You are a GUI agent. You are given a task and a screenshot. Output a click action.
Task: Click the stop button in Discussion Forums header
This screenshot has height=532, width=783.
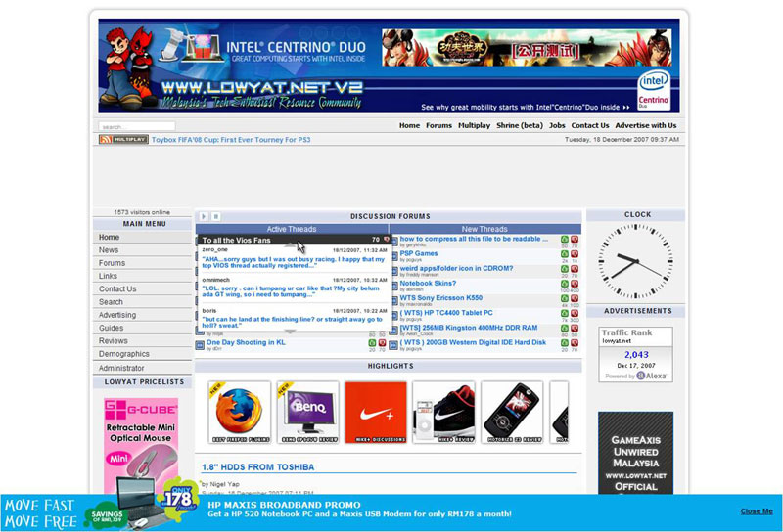[215, 216]
